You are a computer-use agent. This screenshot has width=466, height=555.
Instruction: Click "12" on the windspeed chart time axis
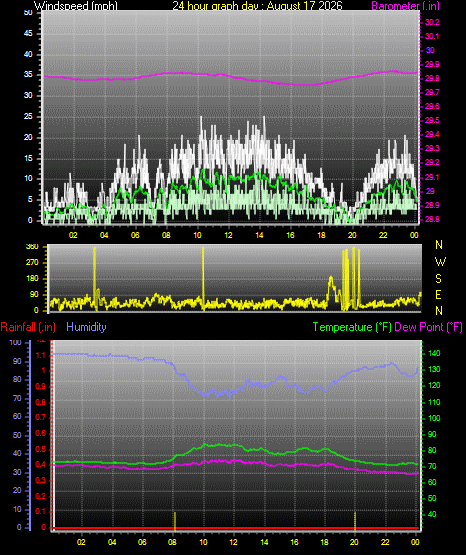pyautogui.click(x=228, y=235)
